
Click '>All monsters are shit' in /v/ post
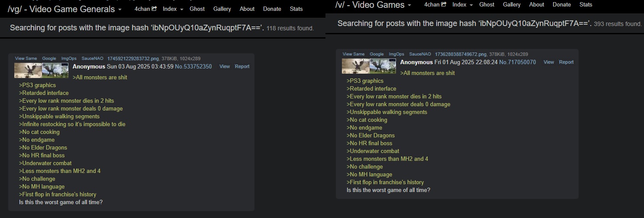pos(427,73)
